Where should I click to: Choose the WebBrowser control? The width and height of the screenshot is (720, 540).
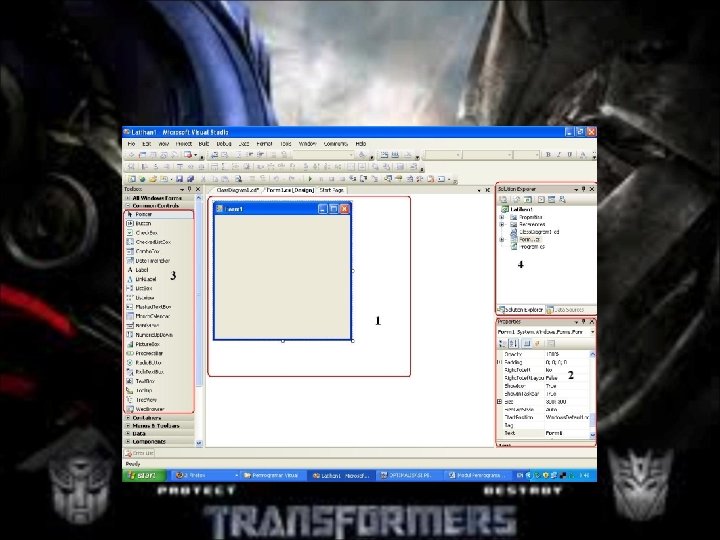pyautogui.click(x=159, y=409)
